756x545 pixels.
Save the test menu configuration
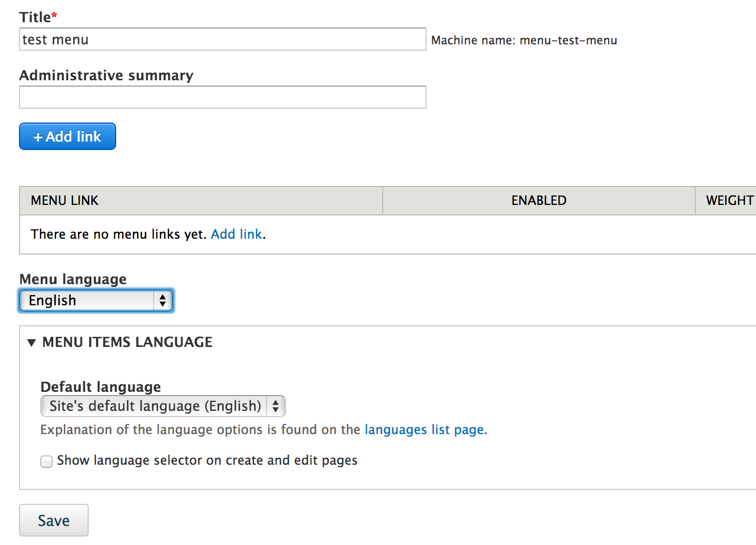(x=53, y=520)
